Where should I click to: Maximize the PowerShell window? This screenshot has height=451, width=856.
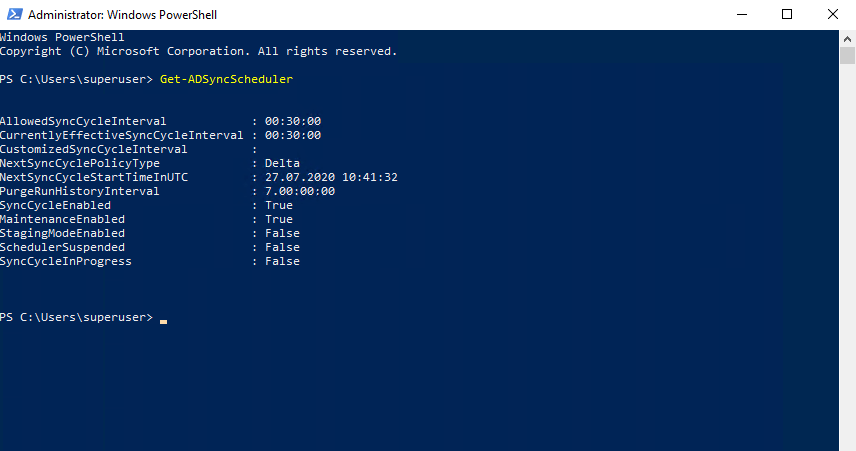pos(787,15)
